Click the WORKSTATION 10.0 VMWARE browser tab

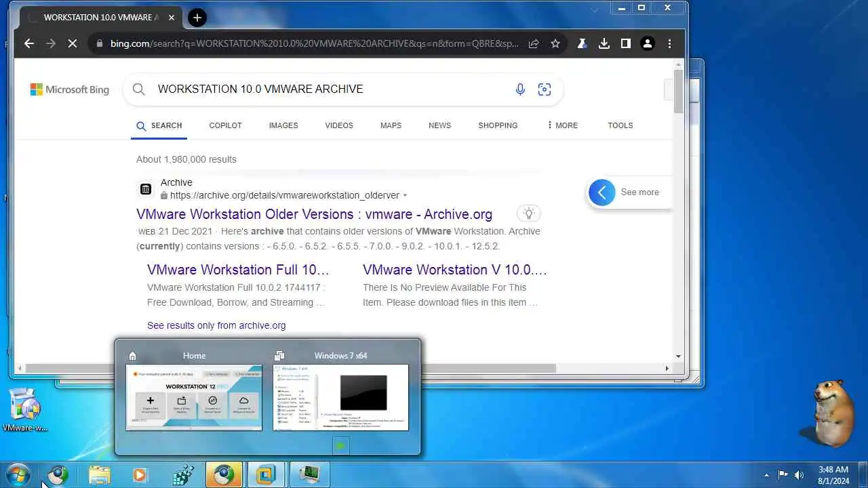point(100,18)
